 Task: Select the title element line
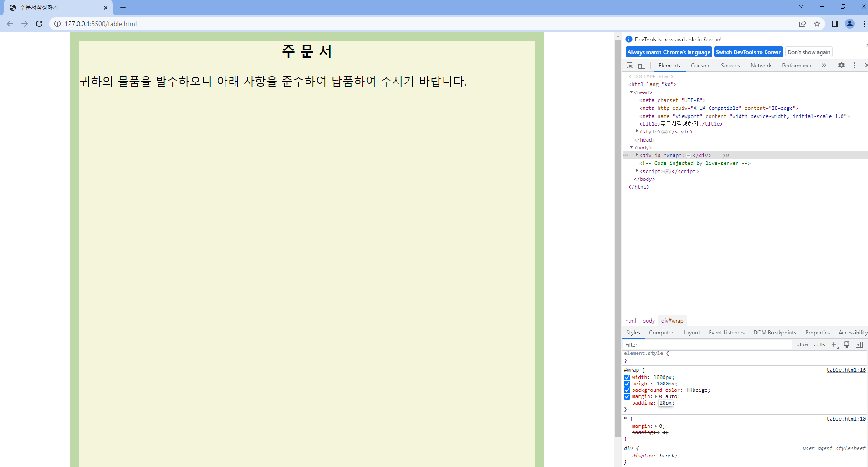[681, 124]
